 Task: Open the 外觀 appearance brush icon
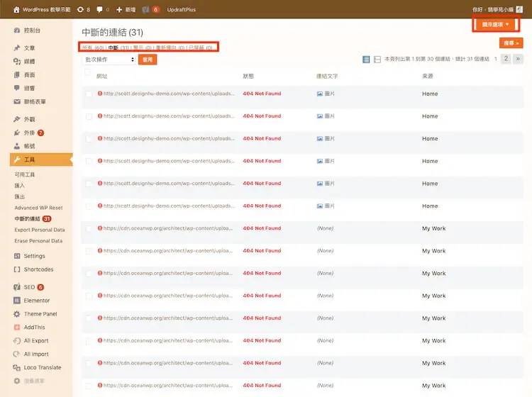pos(16,119)
